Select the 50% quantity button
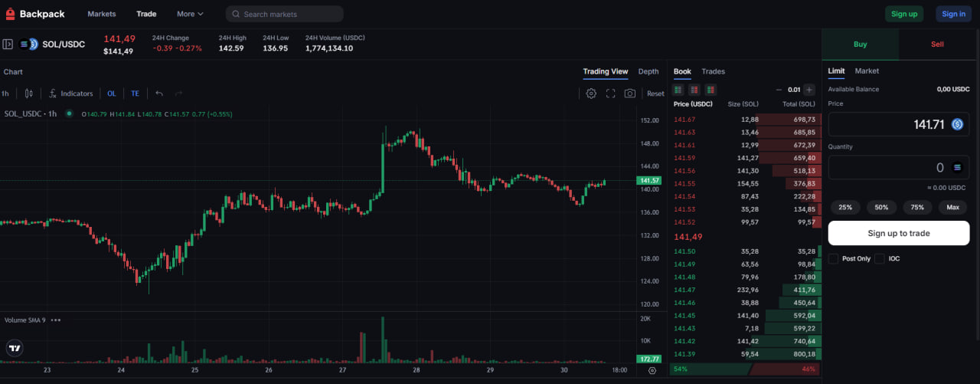The width and height of the screenshot is (980, 384). coord(881,207)
